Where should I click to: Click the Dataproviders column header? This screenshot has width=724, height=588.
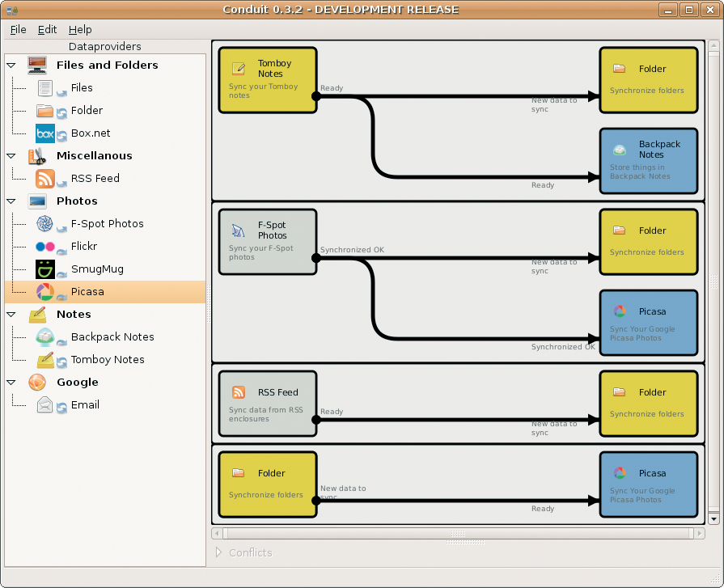click(105, 47)
